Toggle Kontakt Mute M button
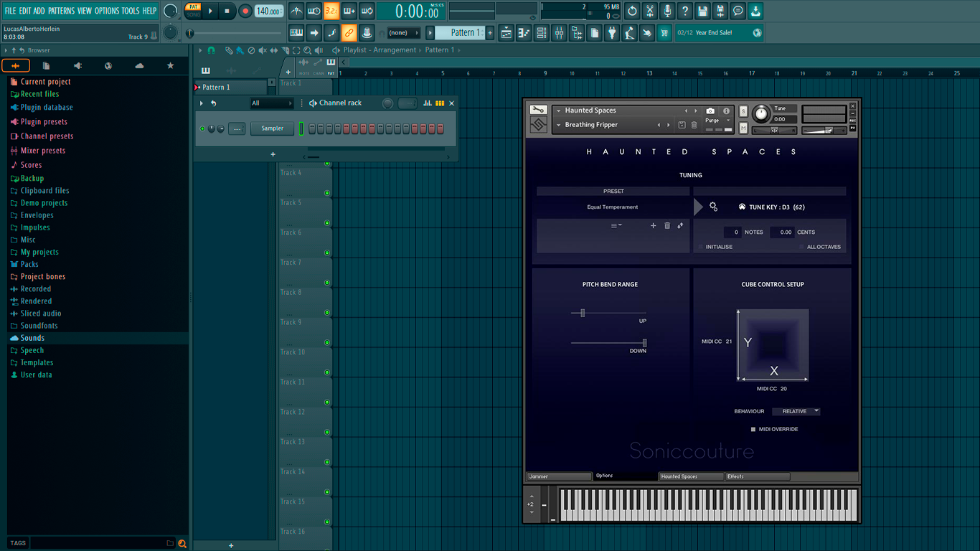The height and width of the screenshot is (551, 980). coord(743,128)
